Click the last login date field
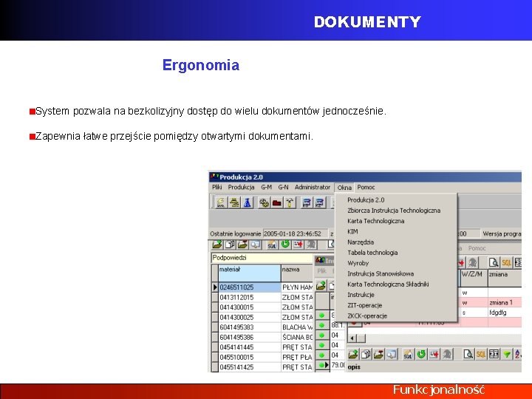The height and width of the screenshot is (399, 532). (x=295, y=233)
